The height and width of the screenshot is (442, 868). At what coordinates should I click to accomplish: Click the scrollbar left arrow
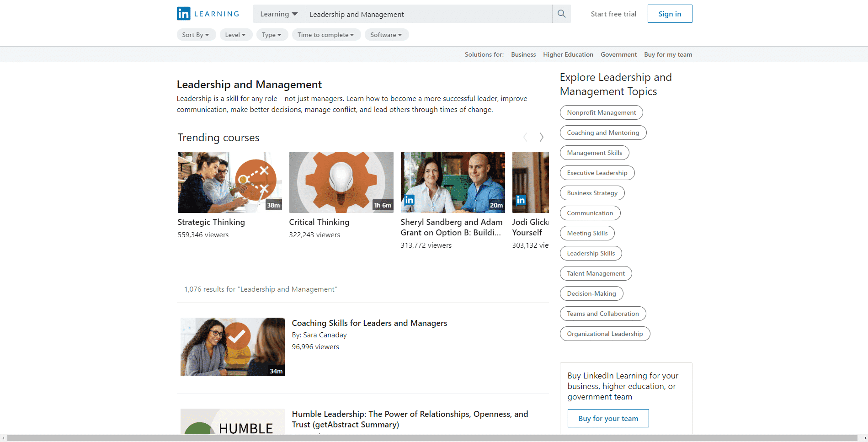tap(3, 438)
